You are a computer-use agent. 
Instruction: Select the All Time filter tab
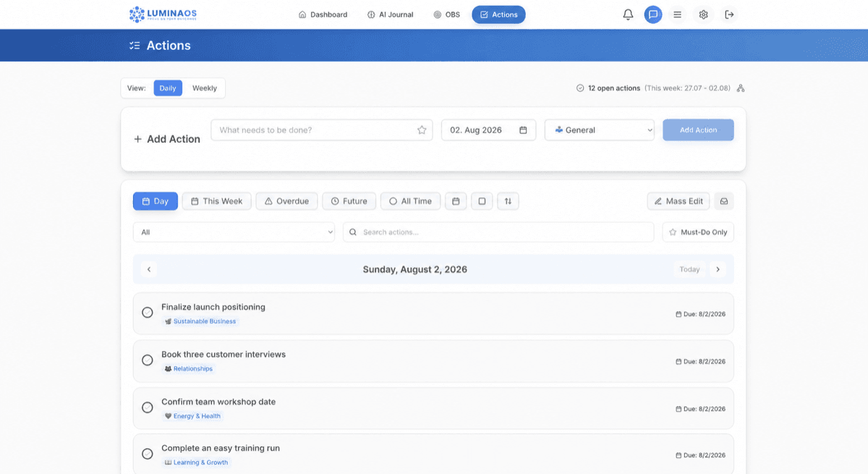click(410, 201)
